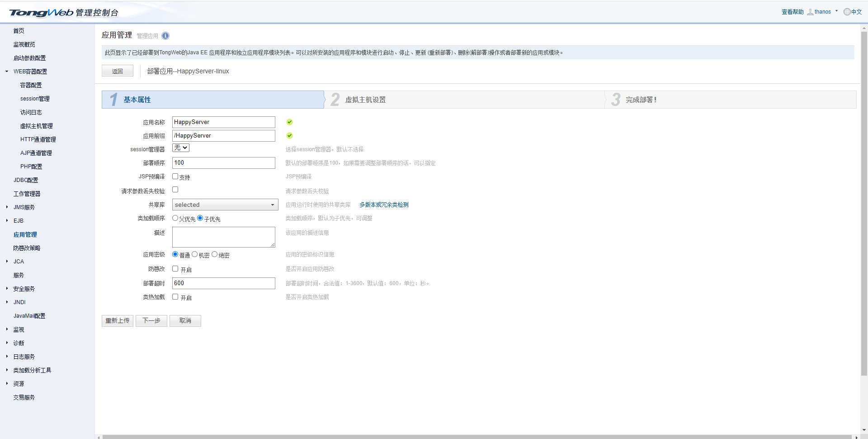The image size is (868, 439).
Task: Click the user avatar icon next to thanos
Action: click(x=810, y=12)
